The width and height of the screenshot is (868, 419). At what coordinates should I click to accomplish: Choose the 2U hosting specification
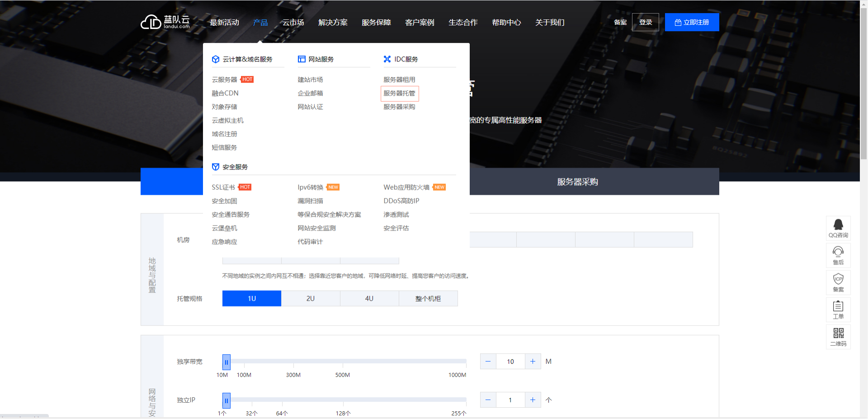coord(311,298)
